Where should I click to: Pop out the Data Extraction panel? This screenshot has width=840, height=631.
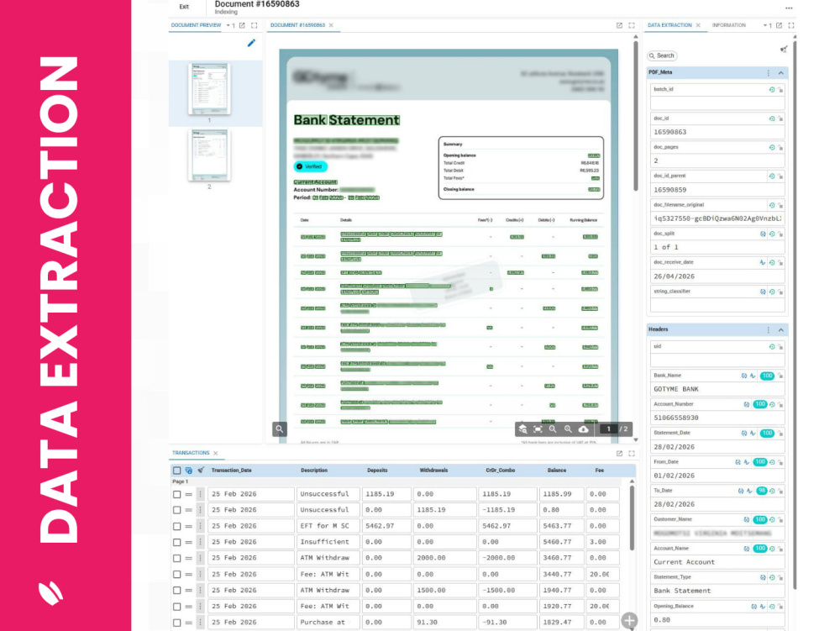(x=779, y=25)
